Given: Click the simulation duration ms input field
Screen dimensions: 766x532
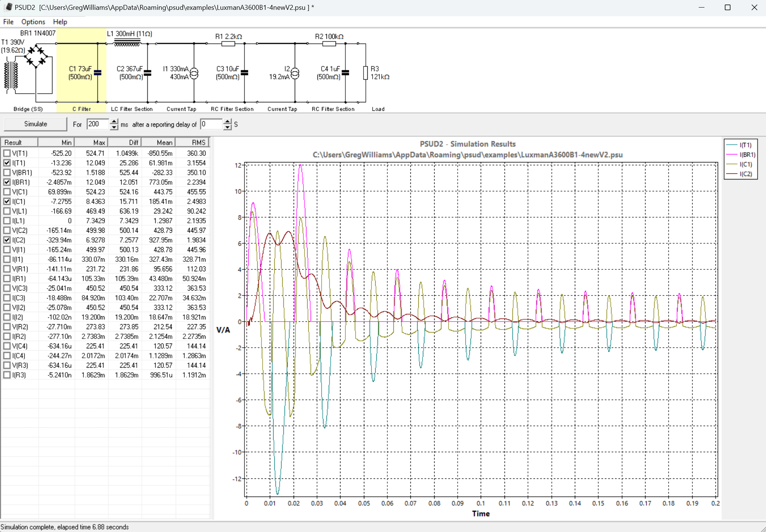Looking at the screenshot, I should [x=98, y=124].
